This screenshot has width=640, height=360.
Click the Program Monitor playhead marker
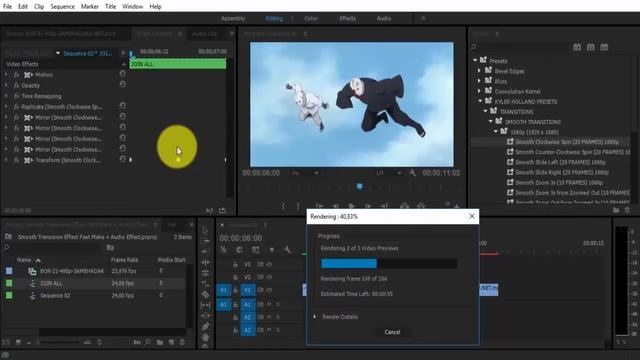(x=359, y=187)
